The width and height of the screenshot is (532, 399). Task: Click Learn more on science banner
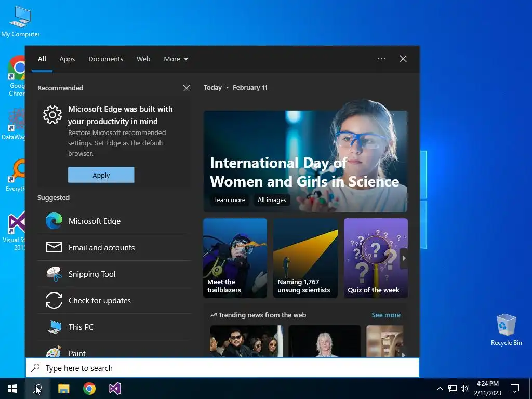(x=230, y=200)
